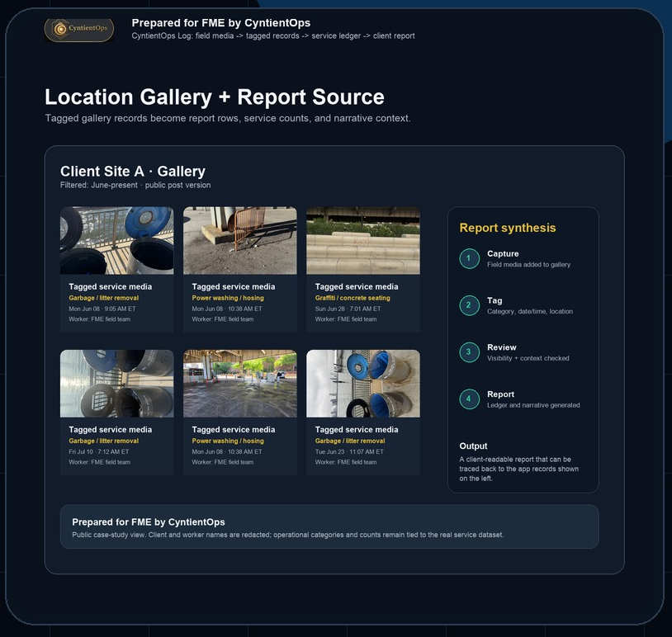This screenshot has height=637, width=672.
Task: Select step 3 Review circle icon
Action: [469, 352]
